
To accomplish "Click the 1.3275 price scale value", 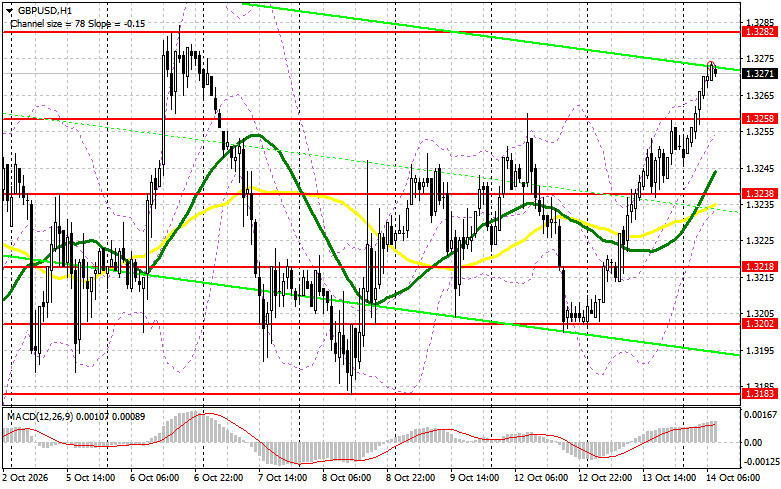I will point(760,59).
